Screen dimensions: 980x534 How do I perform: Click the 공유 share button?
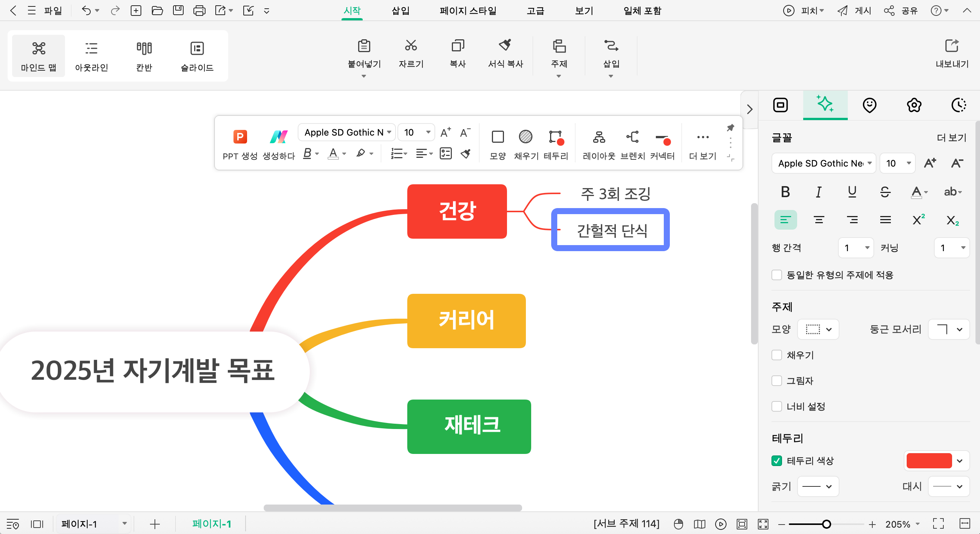tap(901, 11)
